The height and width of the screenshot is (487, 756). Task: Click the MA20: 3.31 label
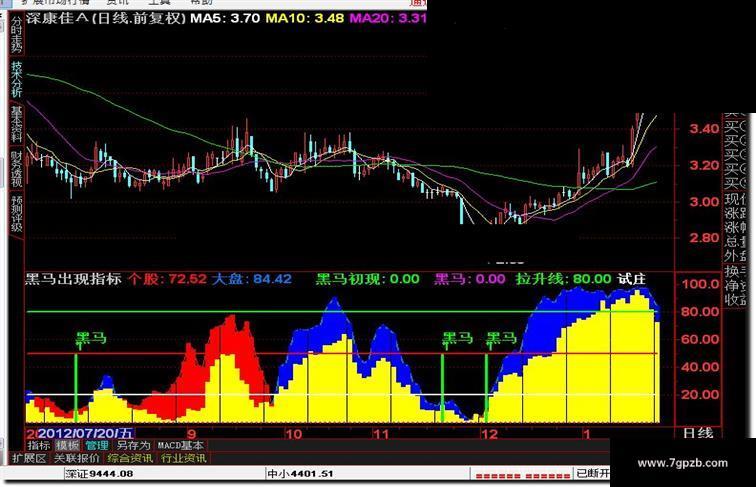pyautogui.click(x=388, y=19)
